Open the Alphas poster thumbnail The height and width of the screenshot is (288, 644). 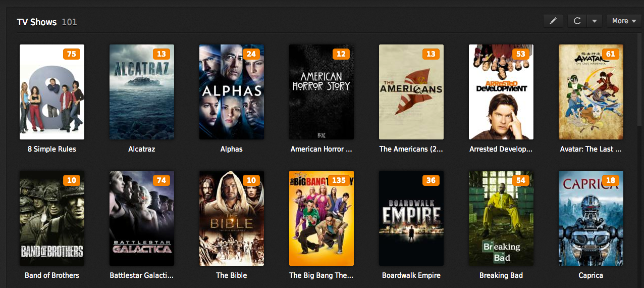point(232,92)
